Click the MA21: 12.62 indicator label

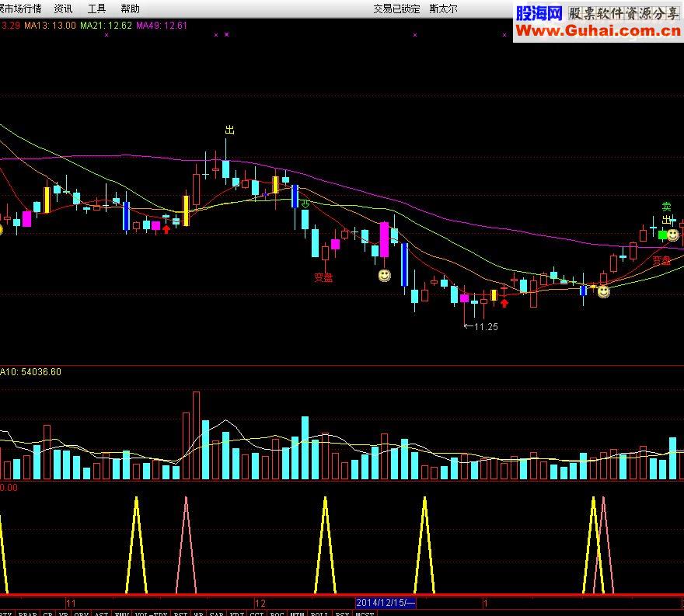[106, 26]
